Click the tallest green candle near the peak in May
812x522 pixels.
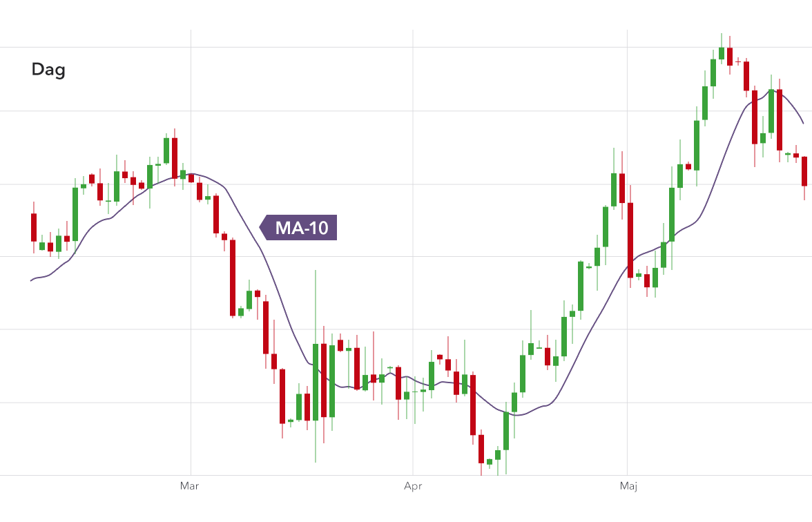coord(697,145)
